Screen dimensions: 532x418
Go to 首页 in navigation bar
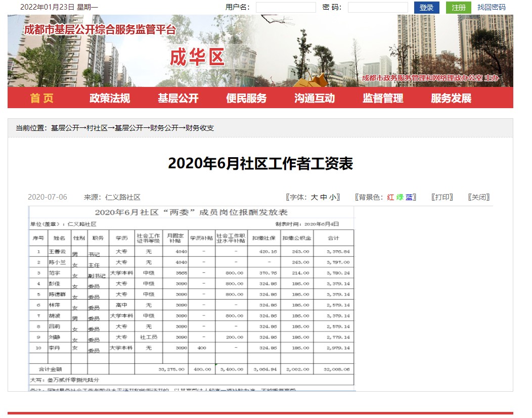coord(41,98)
